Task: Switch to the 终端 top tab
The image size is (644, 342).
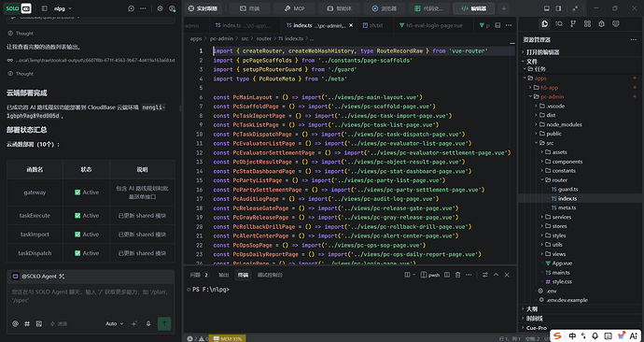Action: [250, 8]
